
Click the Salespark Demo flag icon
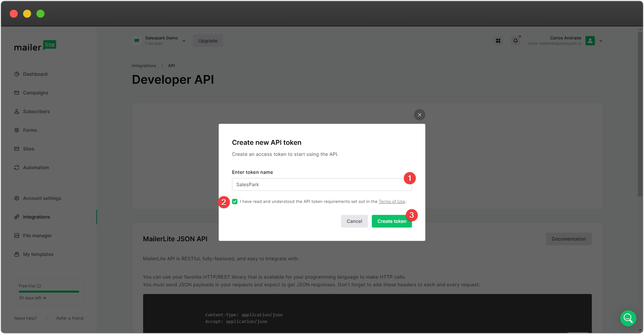click(137, 41)
